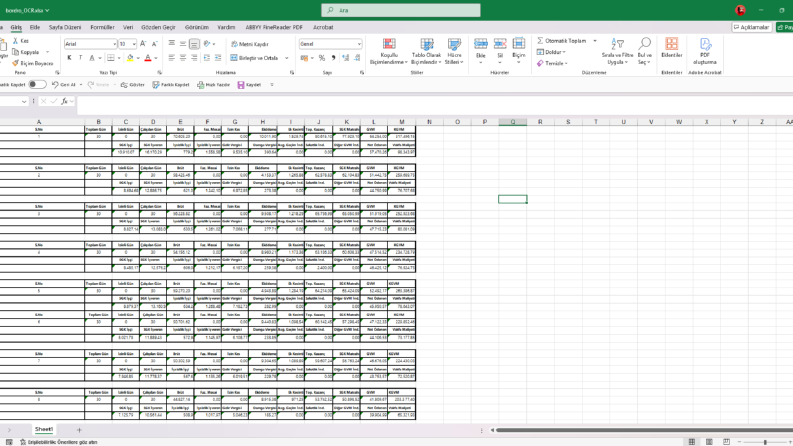The width and height of the screenshot is (793, 446).
Task: Click Otomatik Toplam autosum
Action: [561, 40]
